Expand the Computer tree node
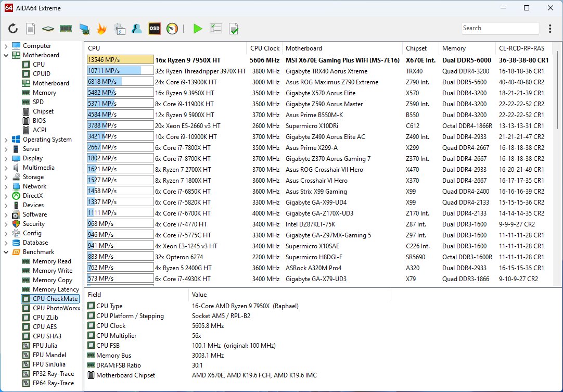 coord(6,46)
